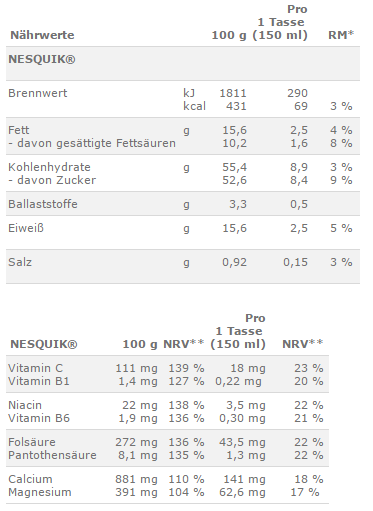The height and width of the screenshot is (511, 373).
Task: Click the NESQUIK® header of vitamin table
Action: 44,344
